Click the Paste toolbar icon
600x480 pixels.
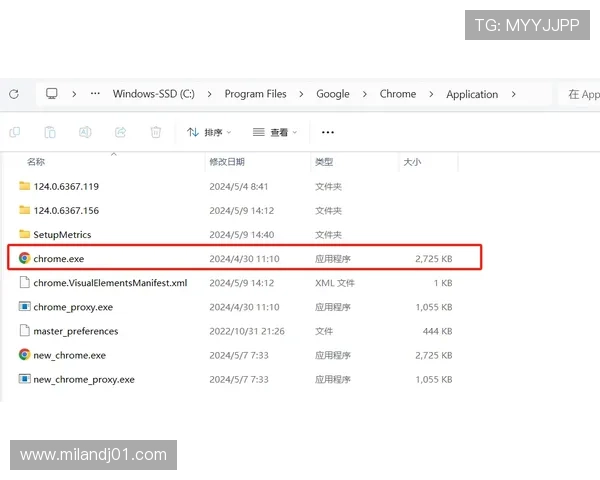pyautogui.click(x=50, y=132)
